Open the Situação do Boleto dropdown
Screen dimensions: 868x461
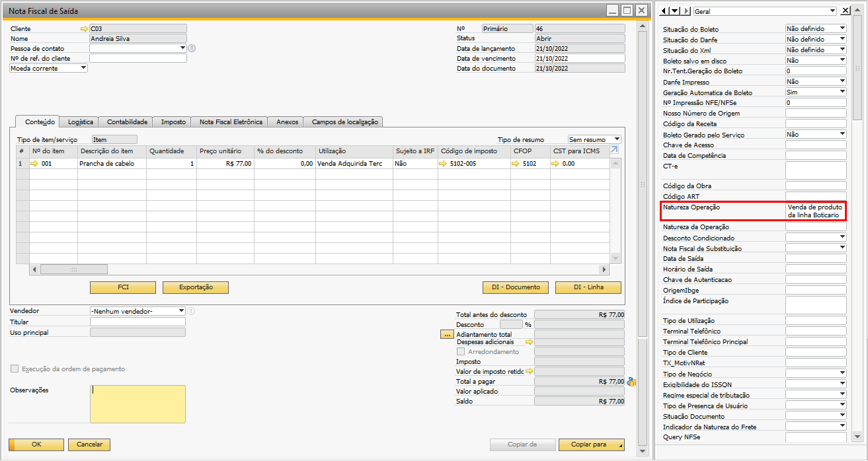coord(842,28)
